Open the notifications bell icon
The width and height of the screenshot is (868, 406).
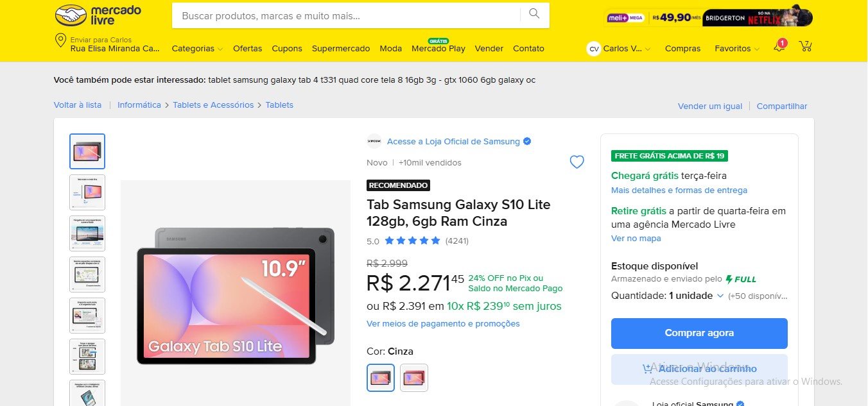point(779,47)
